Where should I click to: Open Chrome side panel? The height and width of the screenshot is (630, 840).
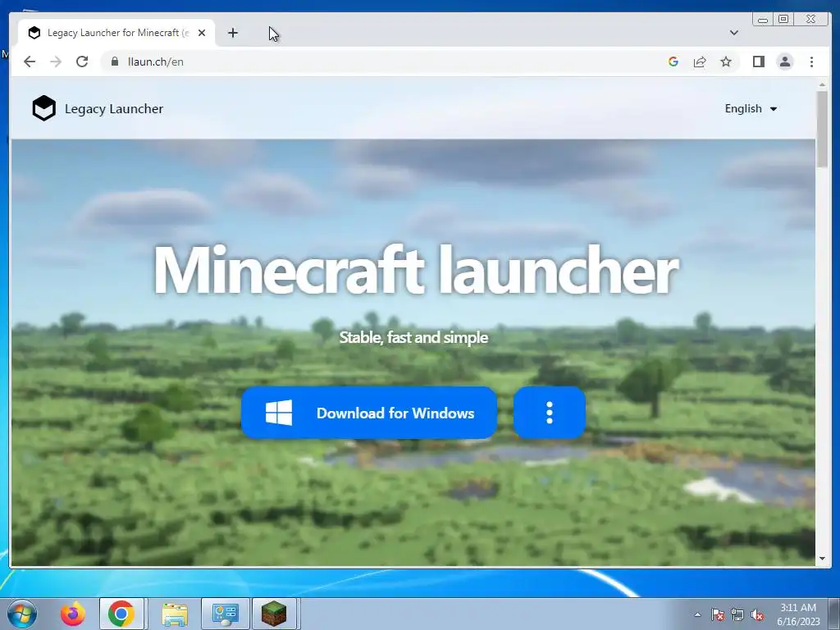pyautogui.click(x=759, y=62)
